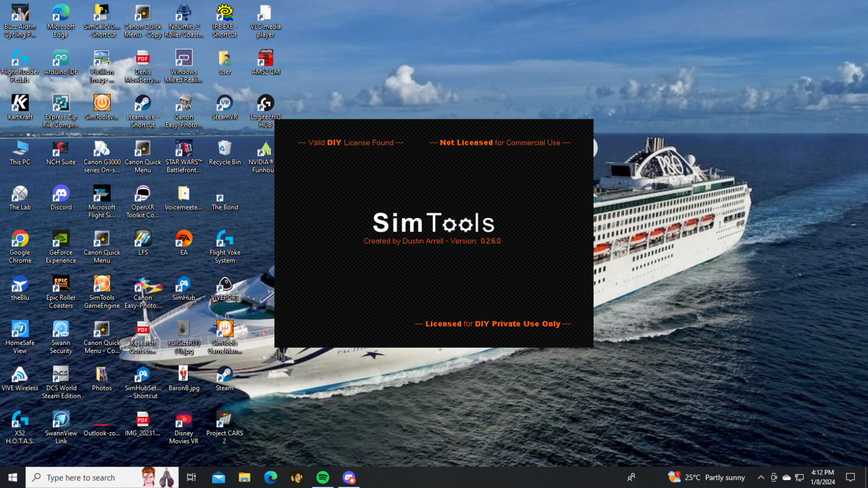Select the user folder icon
868x488 pixels.
point(225,62)
